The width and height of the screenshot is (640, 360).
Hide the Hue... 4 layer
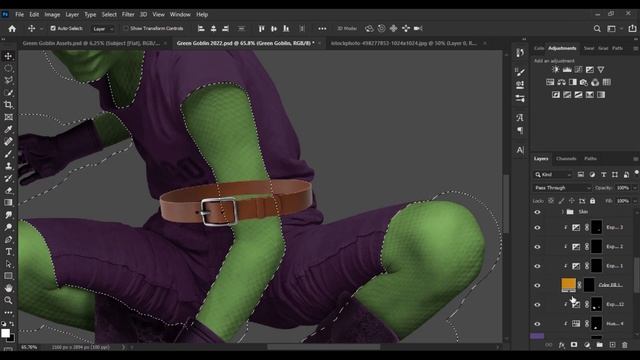tap(537, 324)
